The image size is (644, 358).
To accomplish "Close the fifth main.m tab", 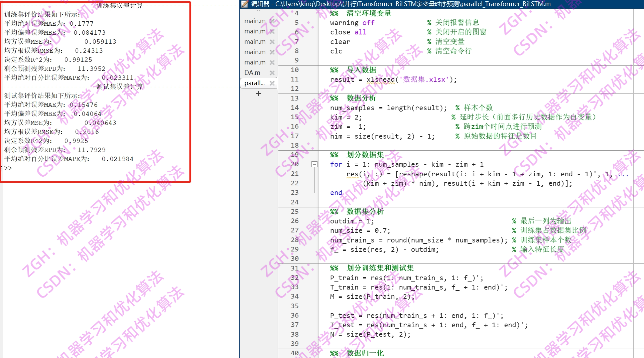I will [x=272, y=62].
